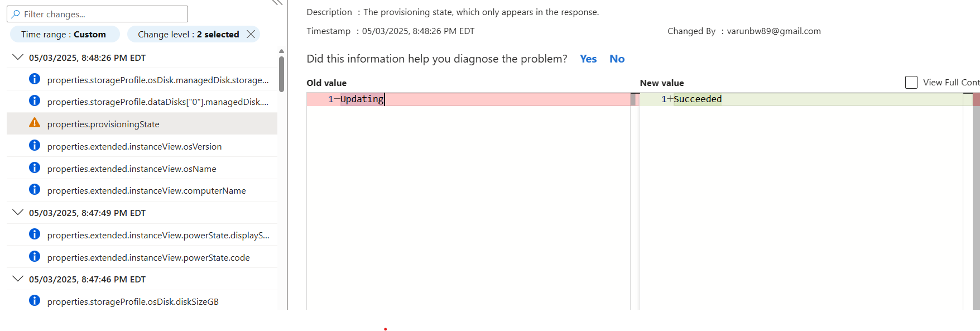The height and width of the screenshot is (331, 980).
Task: Click info icon beside osDisk.diskSizeGB entry
Action: (35, 300)
